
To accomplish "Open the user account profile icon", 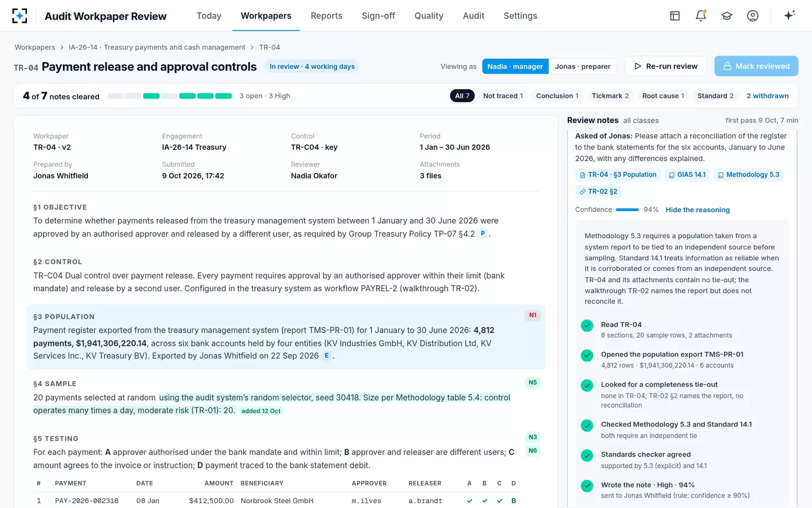I will tap(753, 16).
